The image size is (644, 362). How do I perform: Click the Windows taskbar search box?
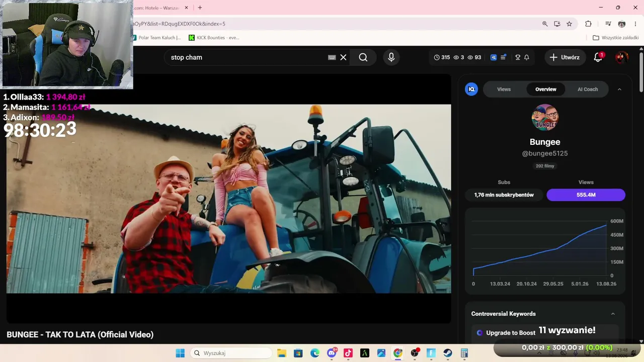(232, 353)
